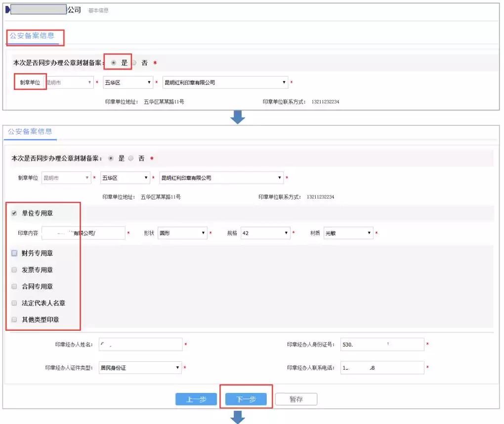Viewport: 504px width, 424px height.
Task: Open the 基本信息 section link
Action: 98,10
